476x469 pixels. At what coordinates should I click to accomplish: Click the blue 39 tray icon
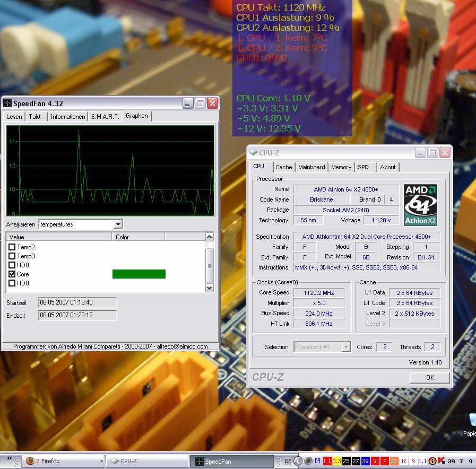coord(365,461)
